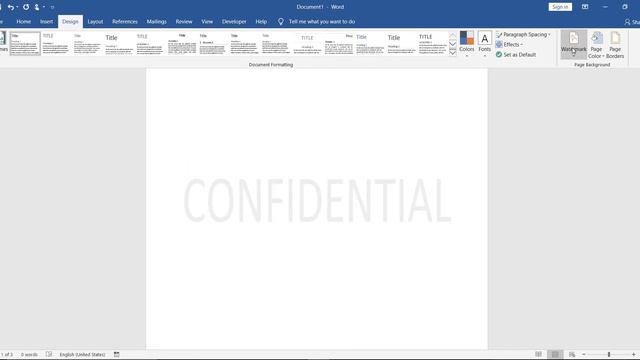Viewport: 640px width, 360px height.
Task: Open the Developer tab
Action: click(234, 22)
